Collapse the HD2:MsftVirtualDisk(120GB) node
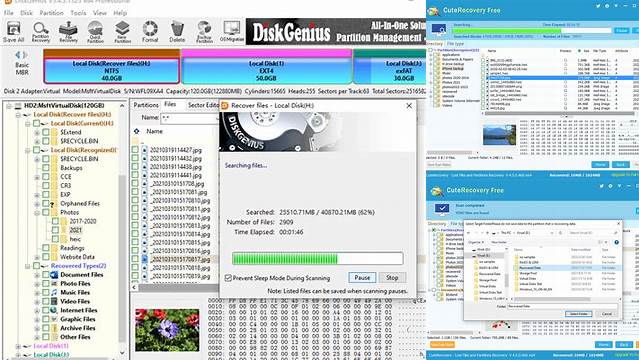Viewport: 639px width, 360px height. pyautogui.click(x=9, y=106)
